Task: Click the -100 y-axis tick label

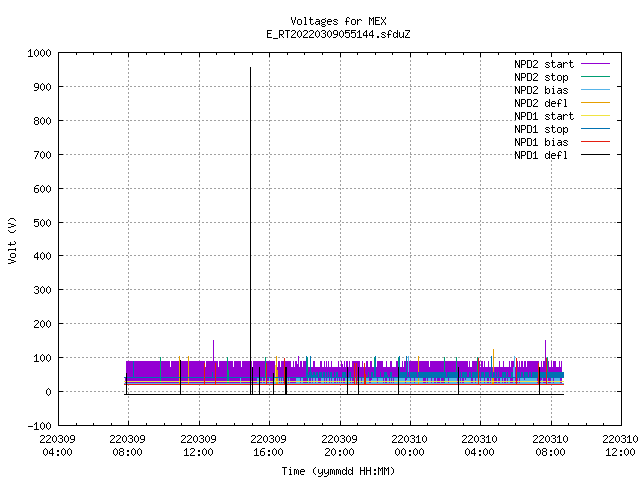Action: coord(39,426)
